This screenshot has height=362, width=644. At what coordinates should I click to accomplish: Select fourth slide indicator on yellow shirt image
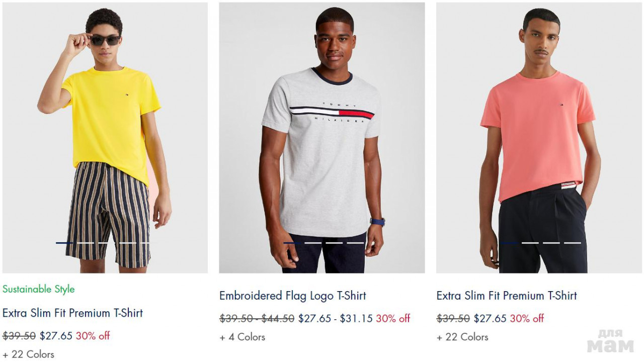(128, 243)
